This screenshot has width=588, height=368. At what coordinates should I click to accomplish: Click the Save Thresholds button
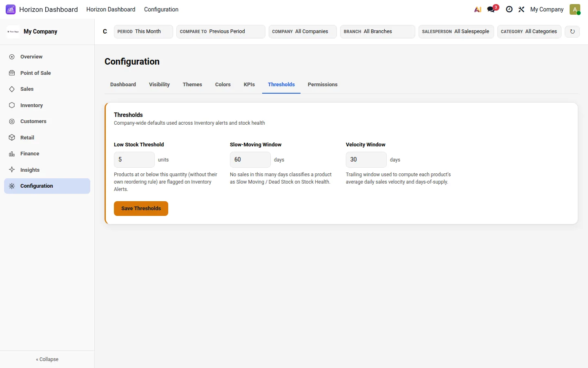point(141,209)
